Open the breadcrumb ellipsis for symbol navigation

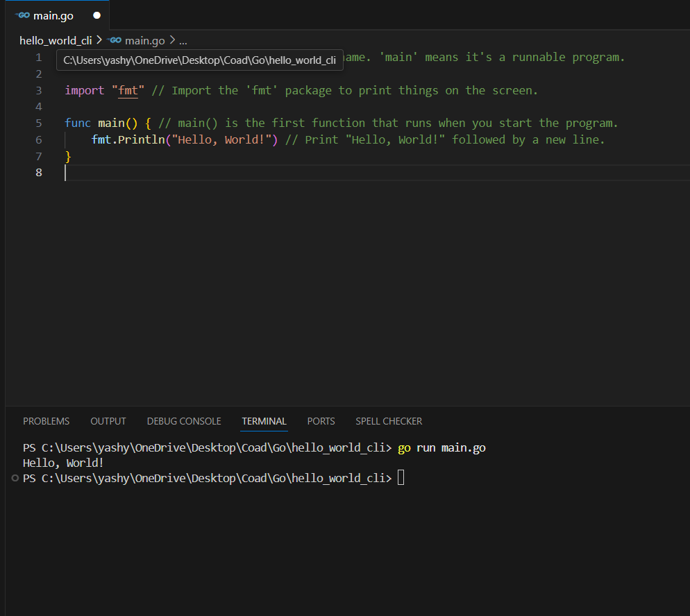click(182, 40)
